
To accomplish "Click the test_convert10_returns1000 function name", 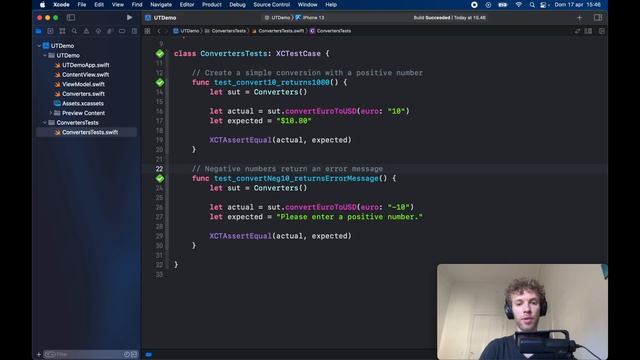I will point(271,82).
